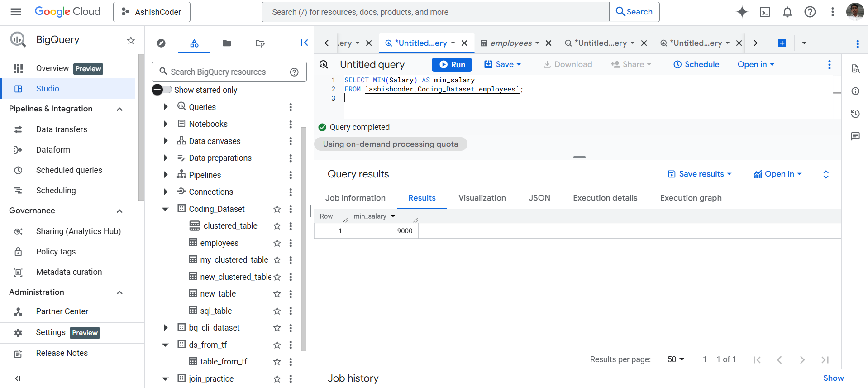
Task: Open the help question mark menu
Action: [810, 12]
